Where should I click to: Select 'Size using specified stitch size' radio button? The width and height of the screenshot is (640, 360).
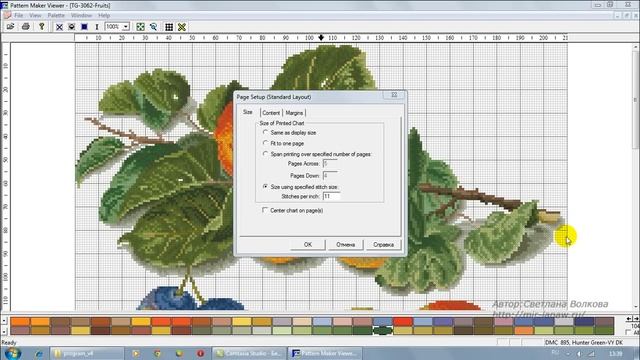click(x=265, y=186)
